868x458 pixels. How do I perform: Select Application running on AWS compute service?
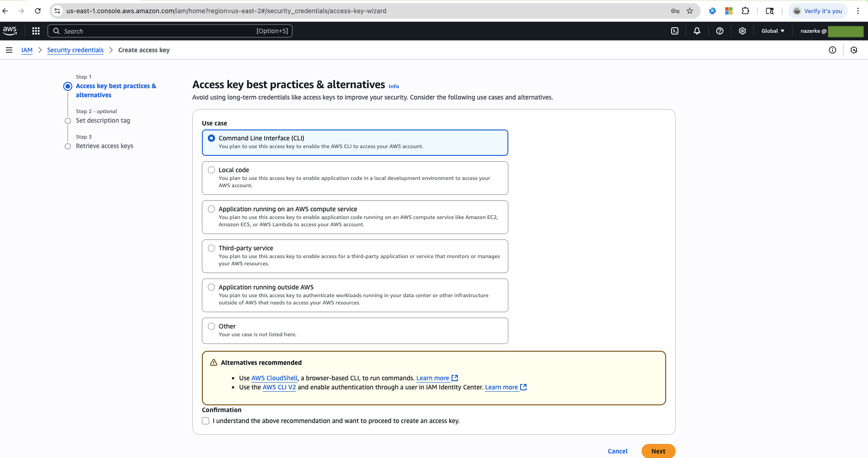355,217
